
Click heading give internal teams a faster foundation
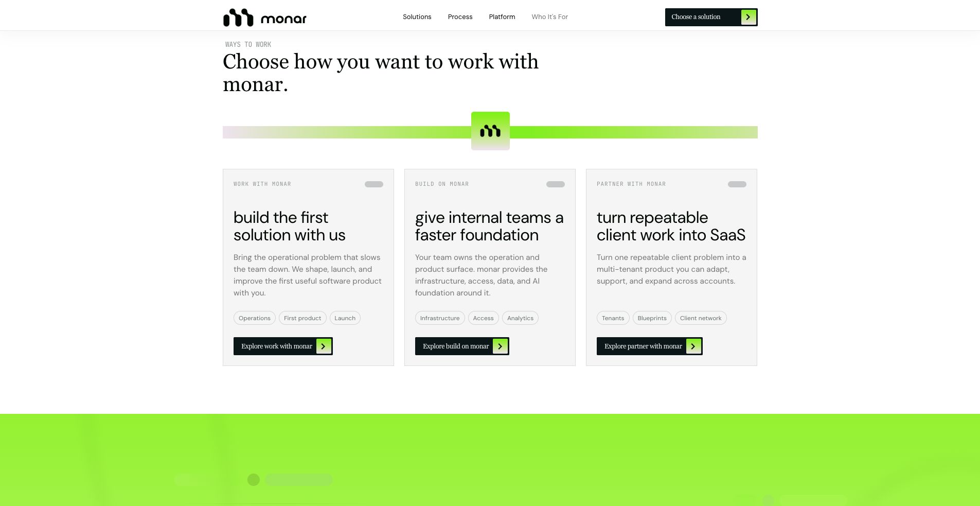tap(489, 226)
